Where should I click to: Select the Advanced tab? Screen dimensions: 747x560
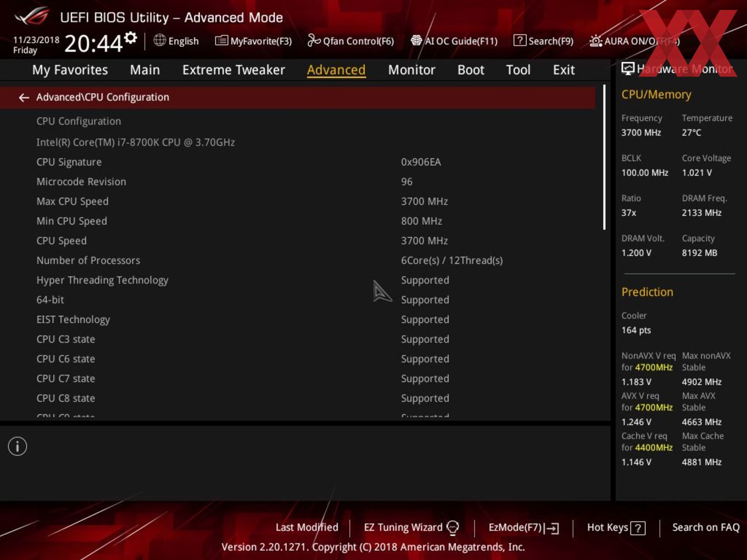point(336,70)
